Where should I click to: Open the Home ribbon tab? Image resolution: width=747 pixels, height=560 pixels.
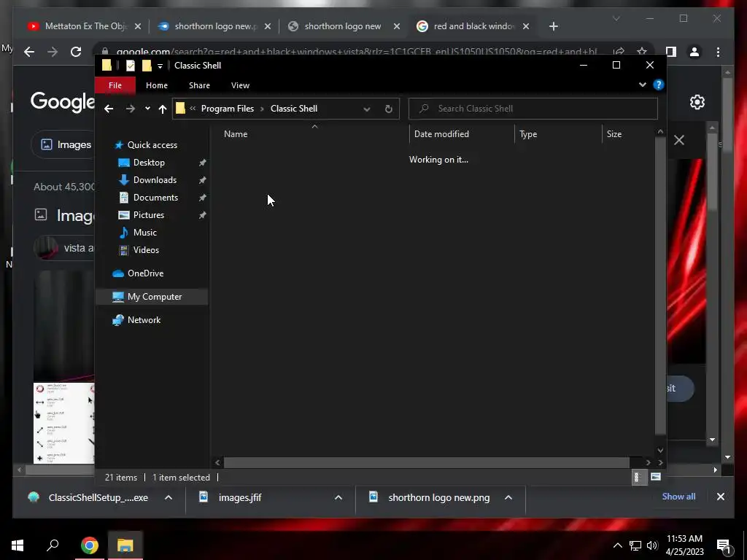tap(157, 85)
